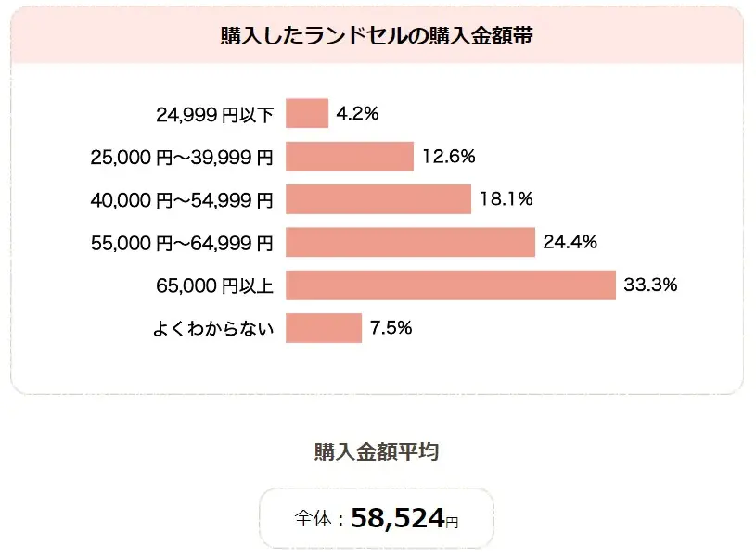The height and width of the screenshot is (558, 756).
Task: Select the 25,000円～39,999円 category label
Action: pyautogui.click(x=182, y=158)
